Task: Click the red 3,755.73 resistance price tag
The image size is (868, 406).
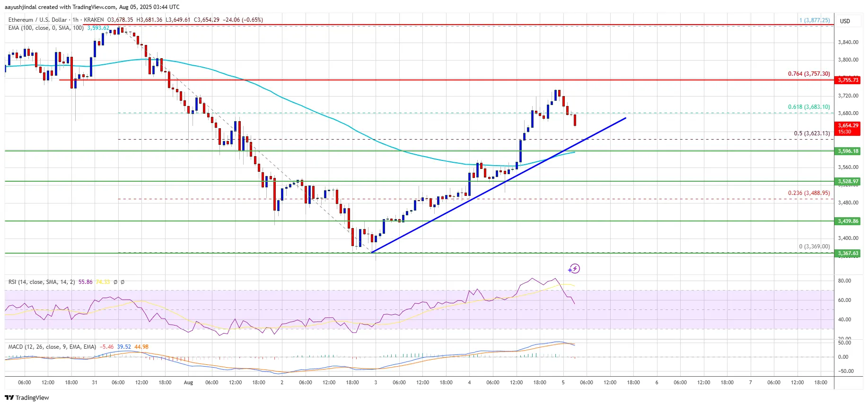Action: coord(848,80)
